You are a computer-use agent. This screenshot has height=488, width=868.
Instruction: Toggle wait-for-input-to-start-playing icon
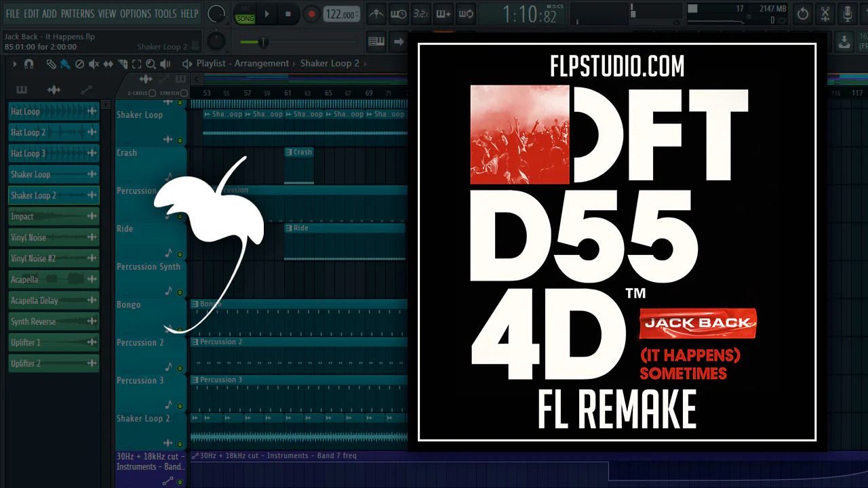(x=399, y=14)
